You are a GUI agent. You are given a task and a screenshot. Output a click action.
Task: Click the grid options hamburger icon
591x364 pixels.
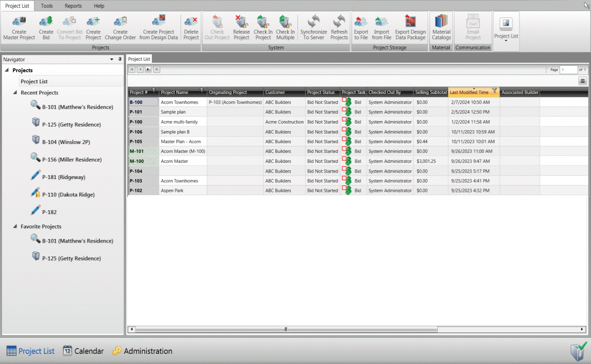583,81
